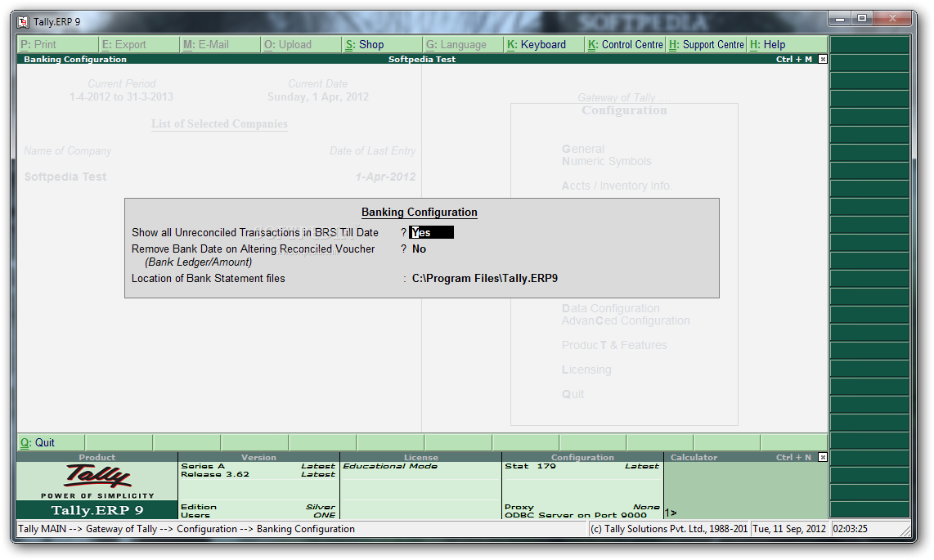Click Edition Silver text
The width and height of the screenshot is (934, 560).
(x=258, y=507)
